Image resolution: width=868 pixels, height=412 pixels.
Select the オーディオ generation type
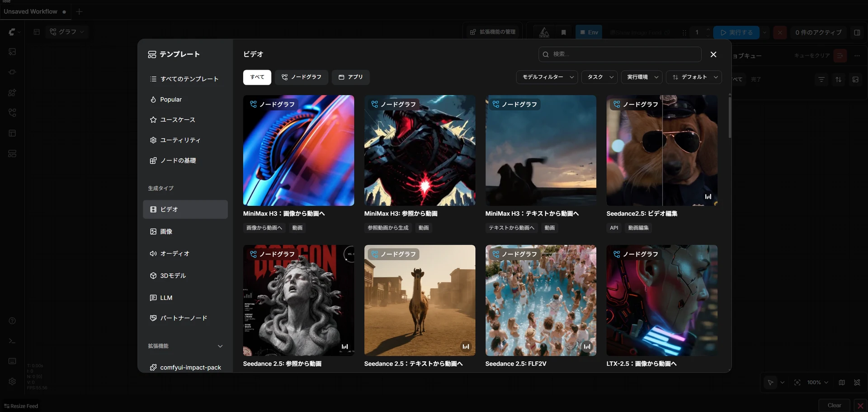click(185, 254)
